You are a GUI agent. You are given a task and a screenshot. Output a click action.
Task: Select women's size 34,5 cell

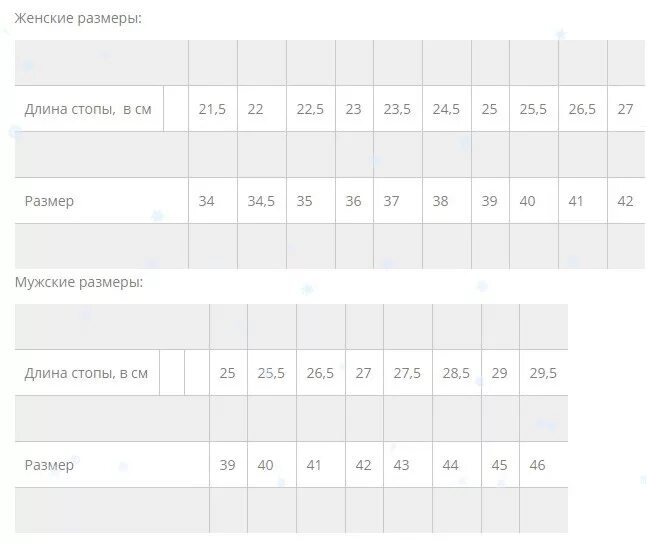coord(261,201)
